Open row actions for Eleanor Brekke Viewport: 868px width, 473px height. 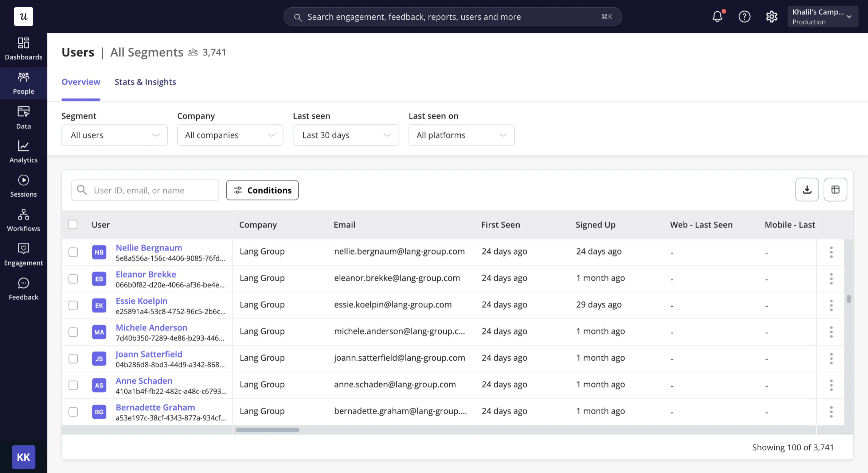(831, 279)
